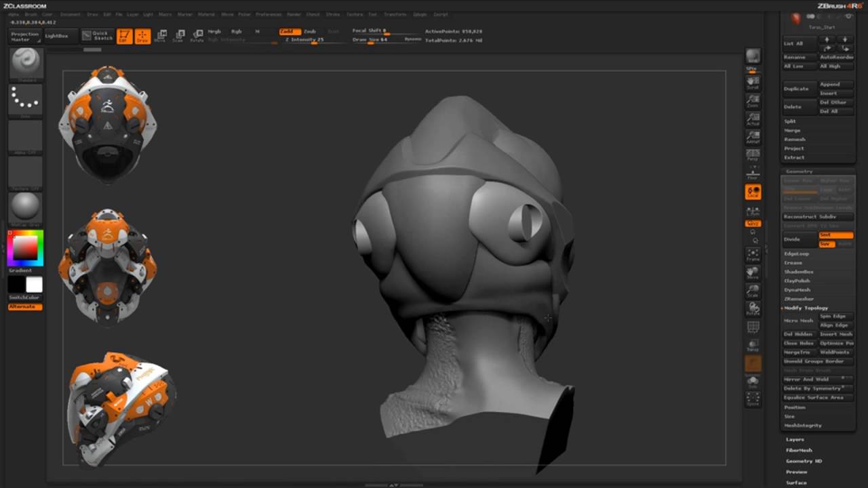Open the material sphere selector
The height and width of the screenshot is (488, 868).
coord(26,209)
